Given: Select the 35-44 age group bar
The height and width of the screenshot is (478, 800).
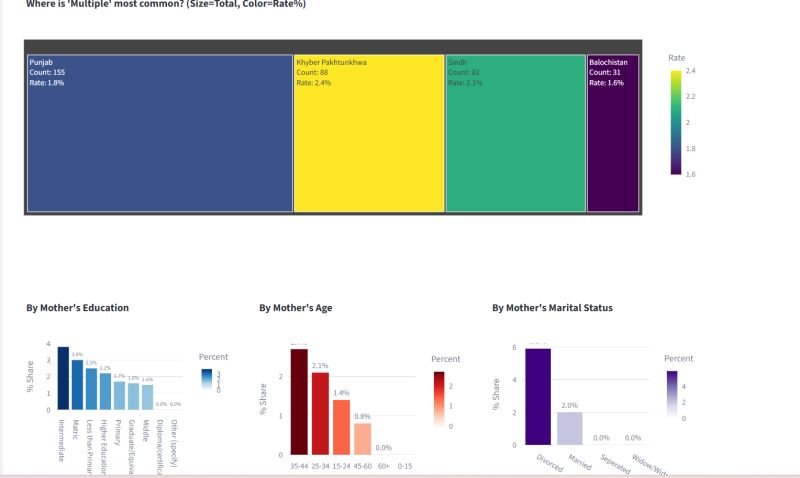Looking at the screenshot, I should click(299, 402).
